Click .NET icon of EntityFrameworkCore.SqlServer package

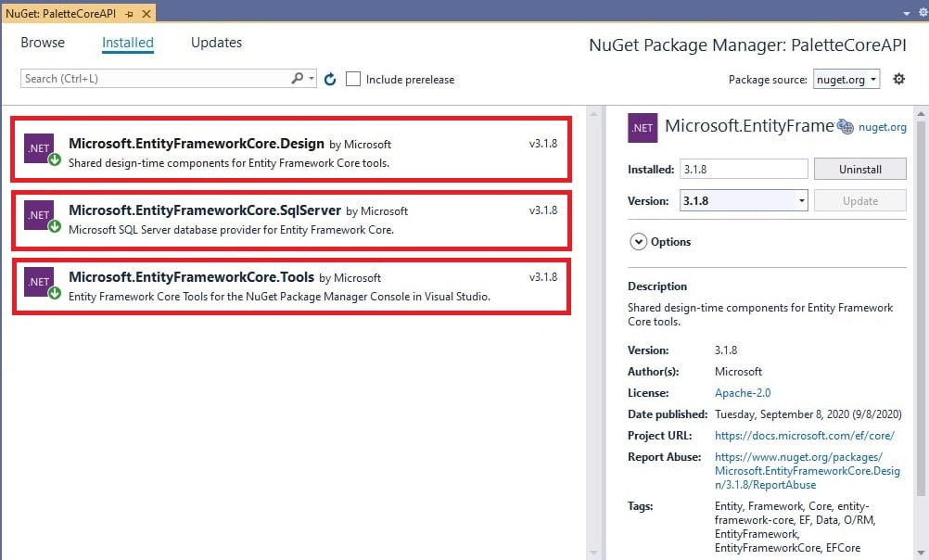[39, 215]
